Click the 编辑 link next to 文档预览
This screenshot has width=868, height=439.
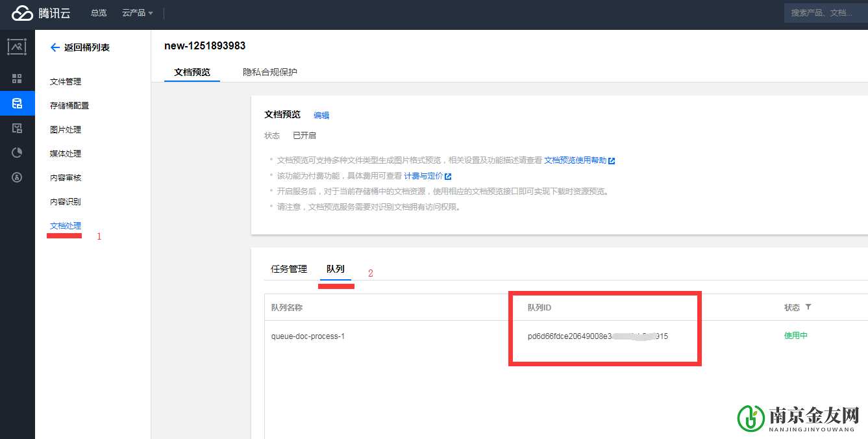coord(321,115)
